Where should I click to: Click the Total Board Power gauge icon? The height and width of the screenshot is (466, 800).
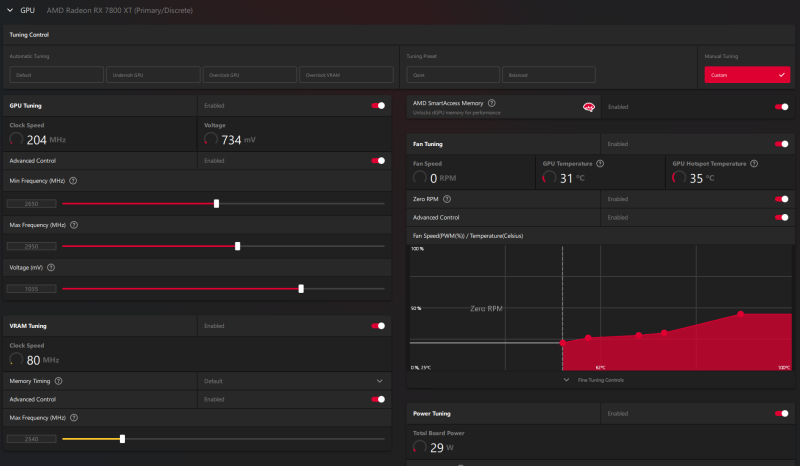420,447
